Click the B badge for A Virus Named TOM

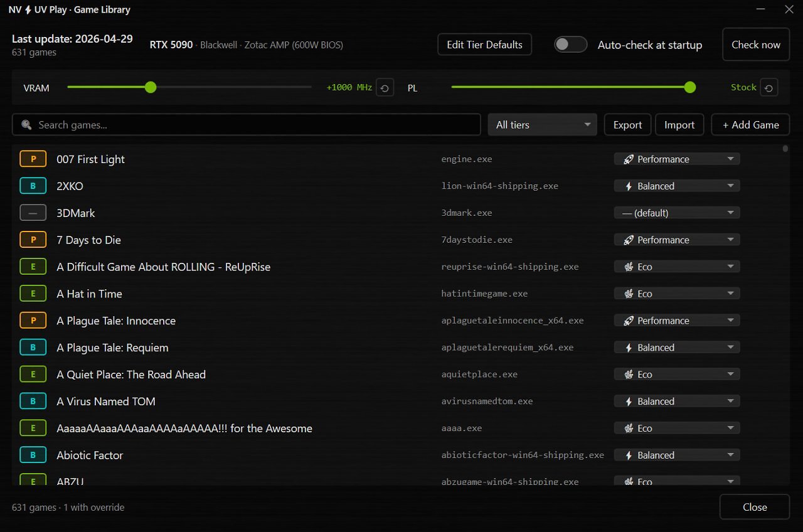[x=33, y=402]
